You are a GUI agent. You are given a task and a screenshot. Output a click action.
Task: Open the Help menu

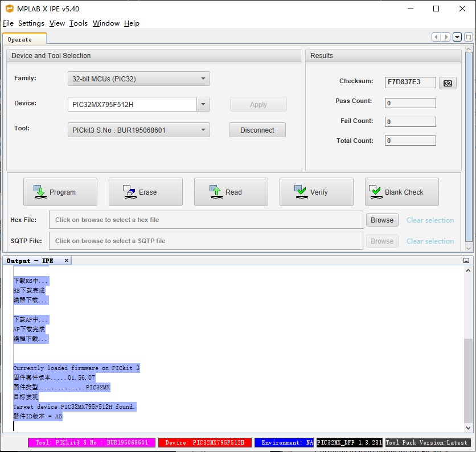132,23
